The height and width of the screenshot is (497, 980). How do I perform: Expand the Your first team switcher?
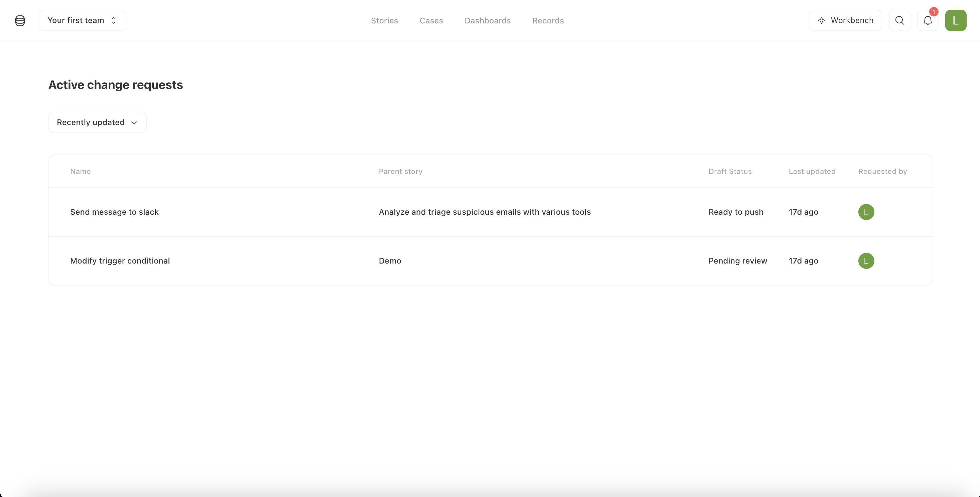(x=83, y=20)
